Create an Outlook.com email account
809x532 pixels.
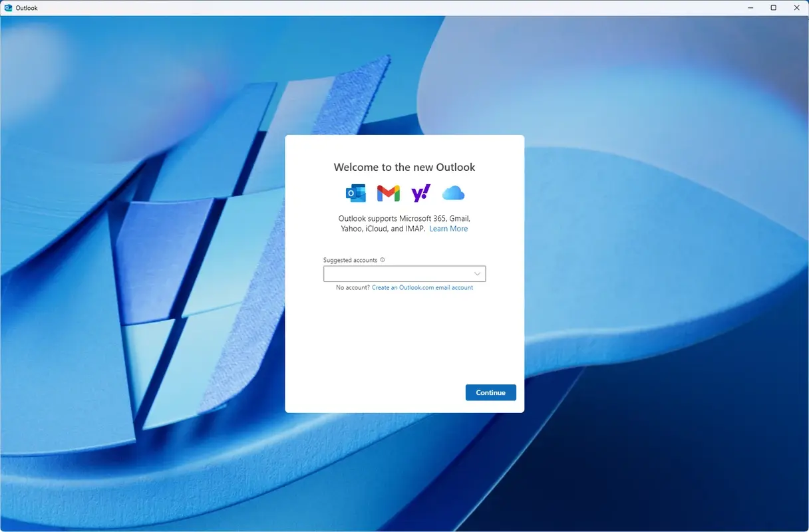(x=422, y=287)
